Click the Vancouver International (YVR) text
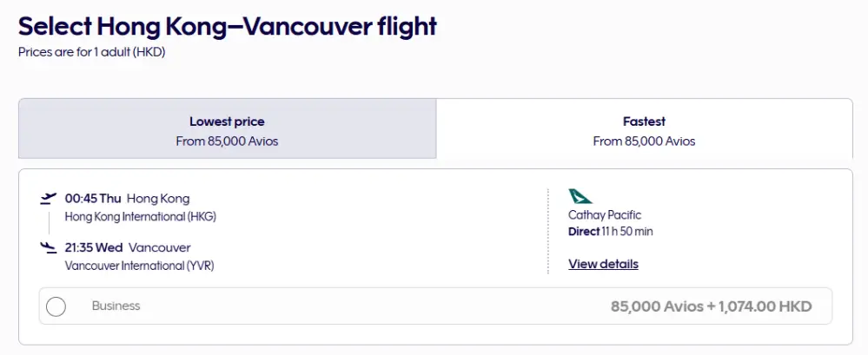Viewport: 868px width, 355px height. pyautogui.click(x=139, y=266)
